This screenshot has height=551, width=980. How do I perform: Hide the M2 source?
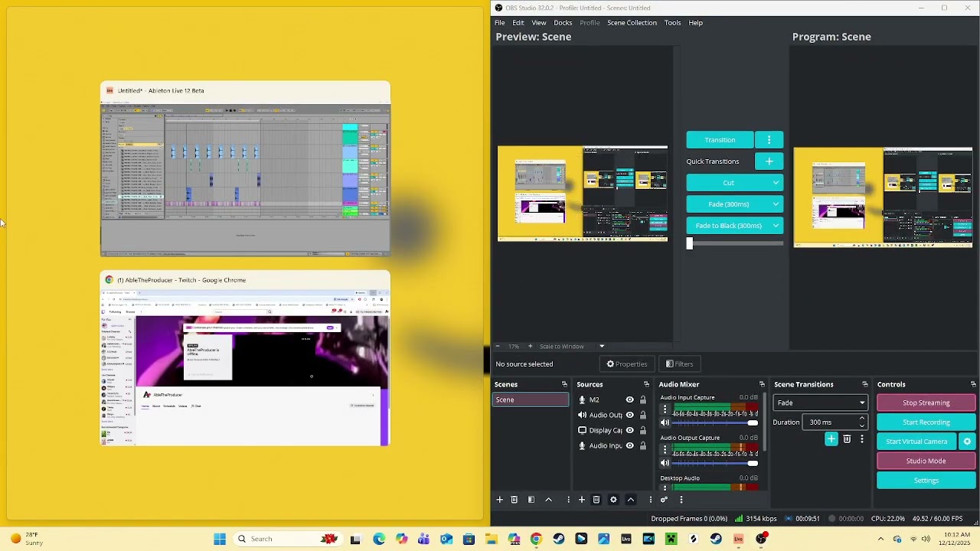click(630, 400)
